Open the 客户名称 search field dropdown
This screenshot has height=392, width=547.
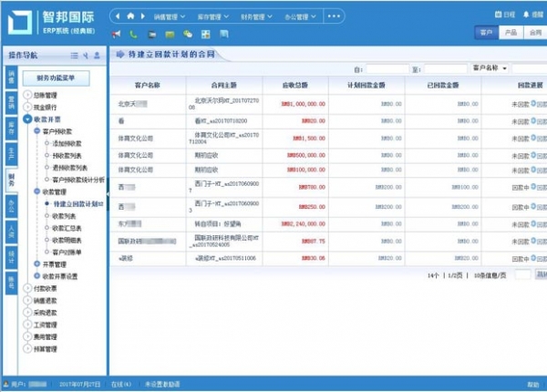click(490, 68)
